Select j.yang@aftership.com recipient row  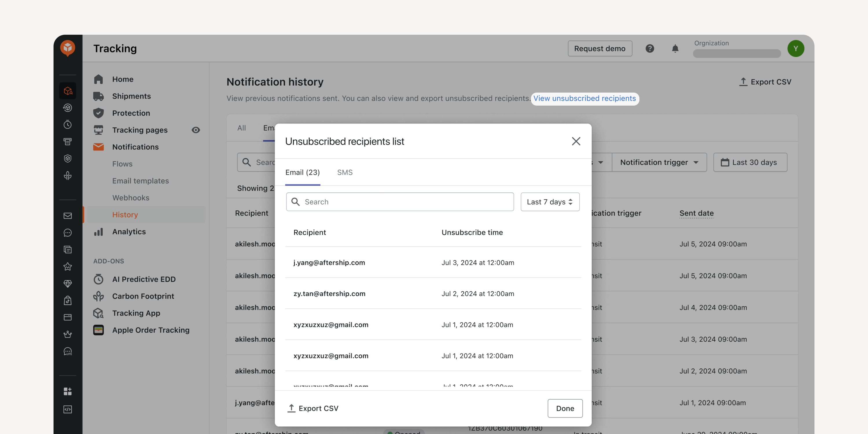click(433, 262)
